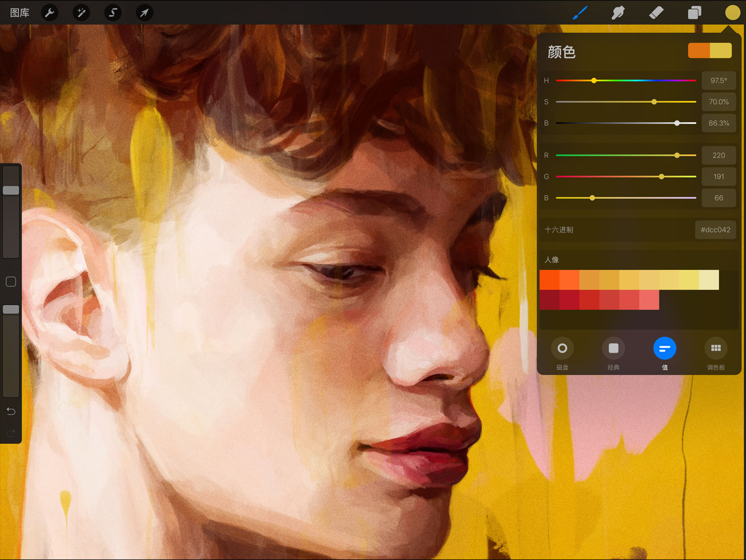The width and height of the screenshot is (746, 560).
Task: Click the H hue slider
Action: 626,80
